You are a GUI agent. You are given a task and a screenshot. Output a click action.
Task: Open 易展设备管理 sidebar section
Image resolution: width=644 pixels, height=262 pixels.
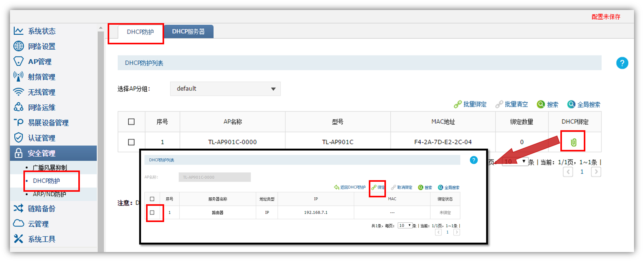[41, 122]
